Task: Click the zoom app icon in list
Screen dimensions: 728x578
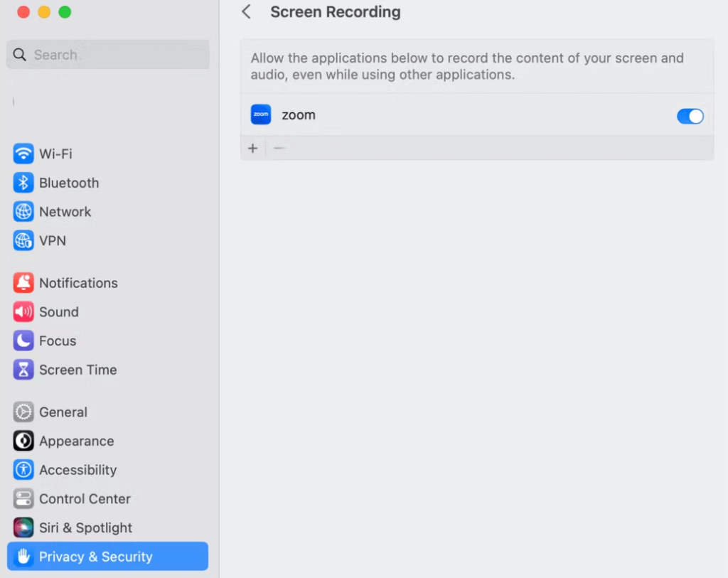Action: pos(261,115)
